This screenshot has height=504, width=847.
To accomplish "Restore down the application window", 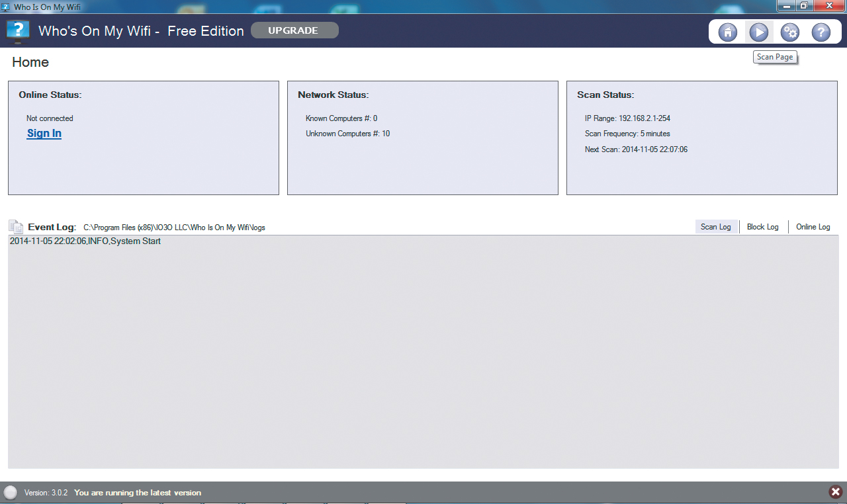I will pyautogui.click(x=803, y=6).
